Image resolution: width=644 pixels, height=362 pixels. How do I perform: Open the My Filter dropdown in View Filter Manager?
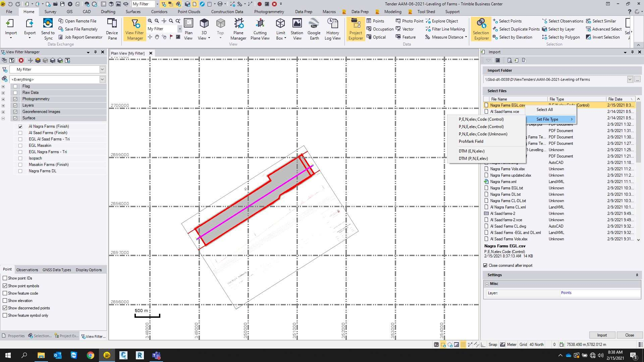coord(102,69)
